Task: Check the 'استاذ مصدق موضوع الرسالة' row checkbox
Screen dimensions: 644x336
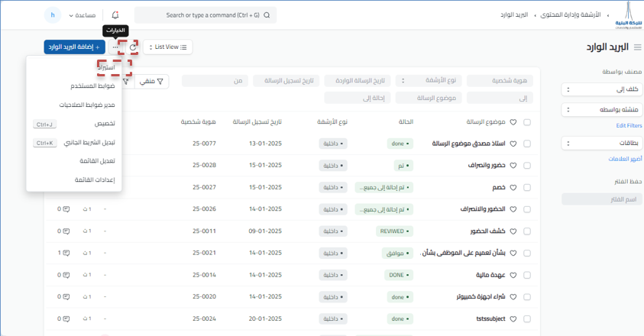Action: click(x=527, y=144)
